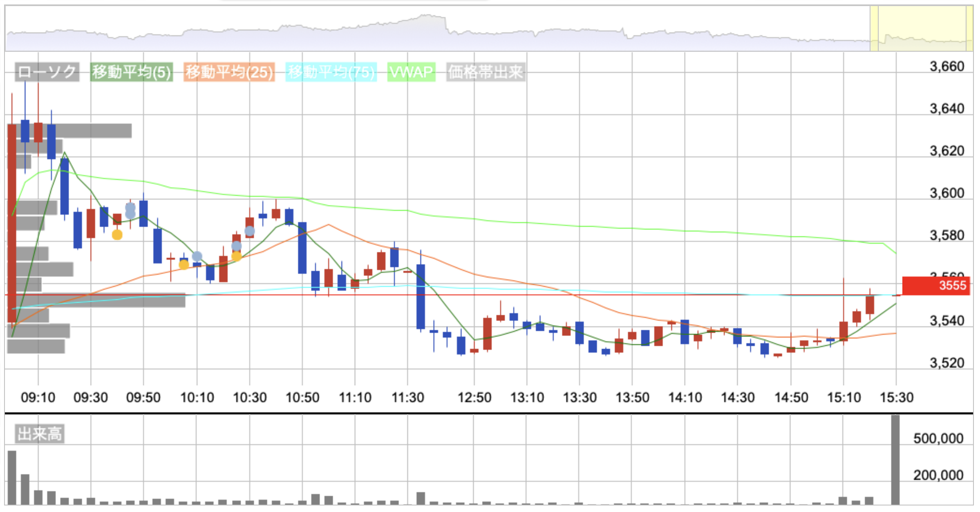Image resolution: width=980 pixels, height=512 pixels.
Task: Toggle the ローソク candlestick series
Action: 47,72
